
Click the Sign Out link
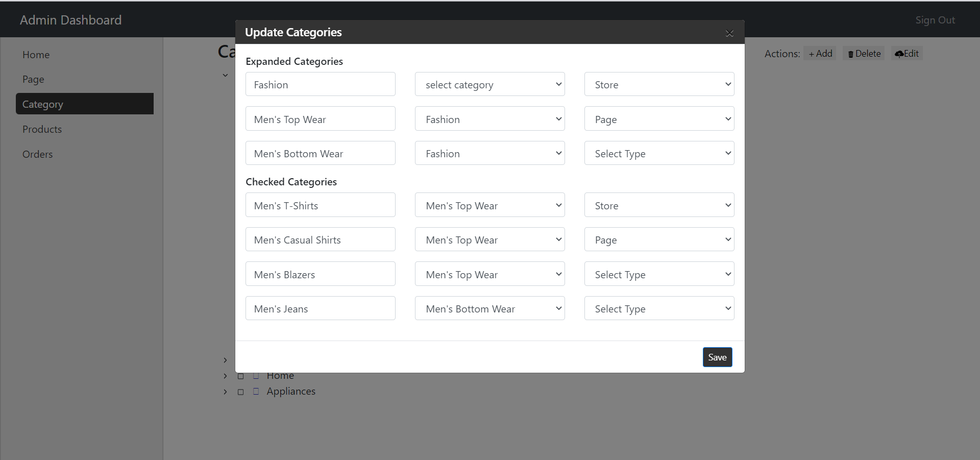tap(935, 20)
